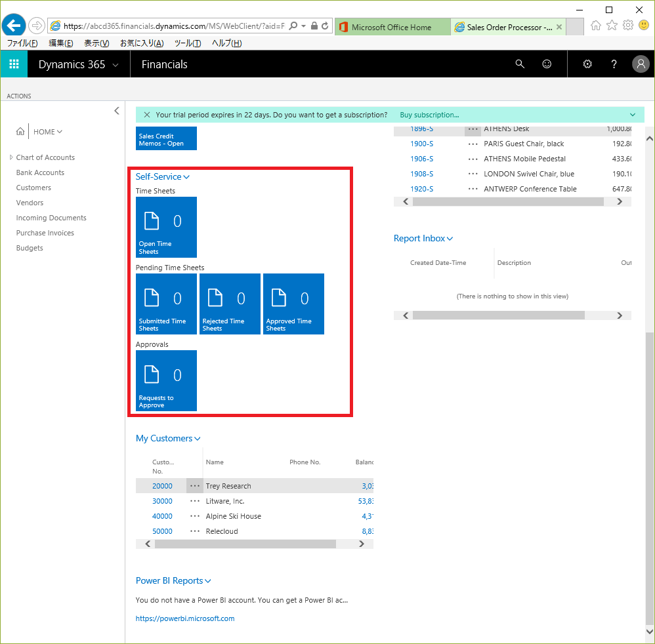Click the Buy subscription link
The image size is (655, 644).
pos(429,115)
